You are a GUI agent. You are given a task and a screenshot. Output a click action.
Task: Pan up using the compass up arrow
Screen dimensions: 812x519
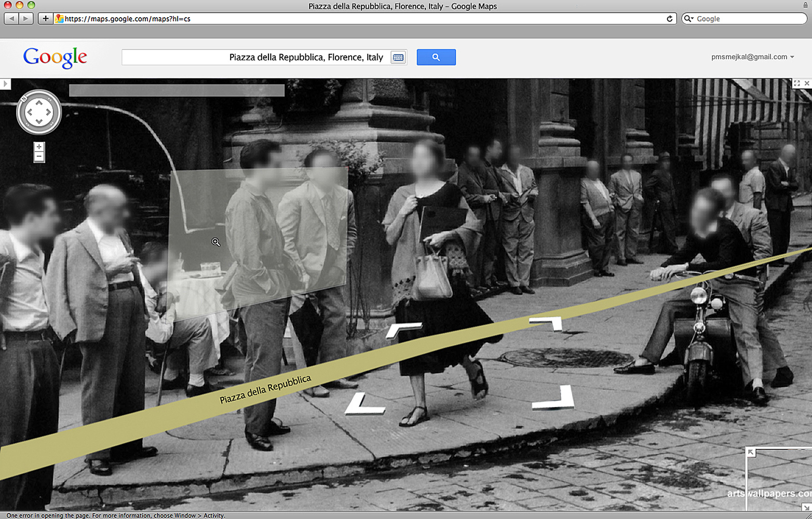[x=39, y=103]
